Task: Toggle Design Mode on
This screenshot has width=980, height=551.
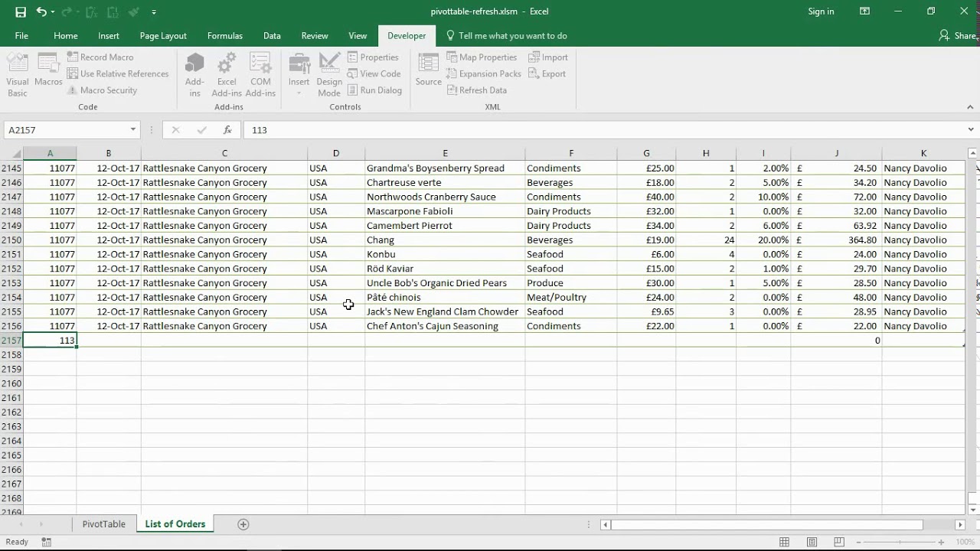Action: (328, 73)
